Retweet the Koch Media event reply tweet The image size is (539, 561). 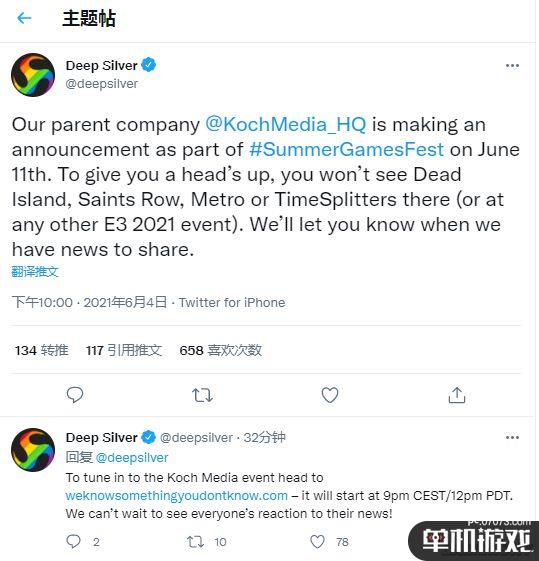point(196,542)
